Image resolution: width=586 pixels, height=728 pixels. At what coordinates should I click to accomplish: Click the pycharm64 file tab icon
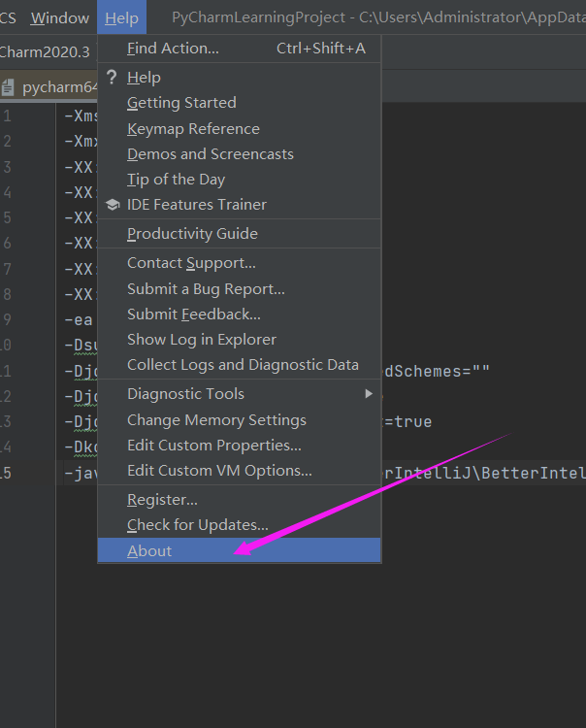(8, 87)
